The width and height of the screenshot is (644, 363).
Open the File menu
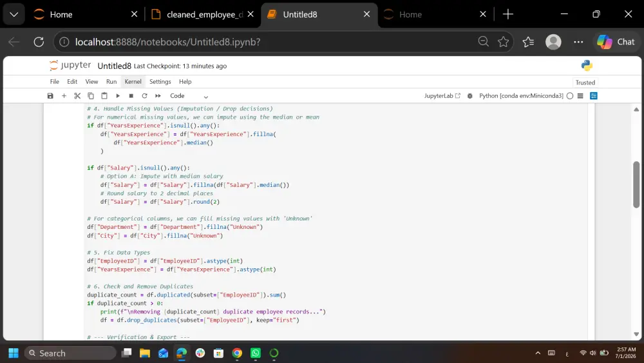point(55,81)
